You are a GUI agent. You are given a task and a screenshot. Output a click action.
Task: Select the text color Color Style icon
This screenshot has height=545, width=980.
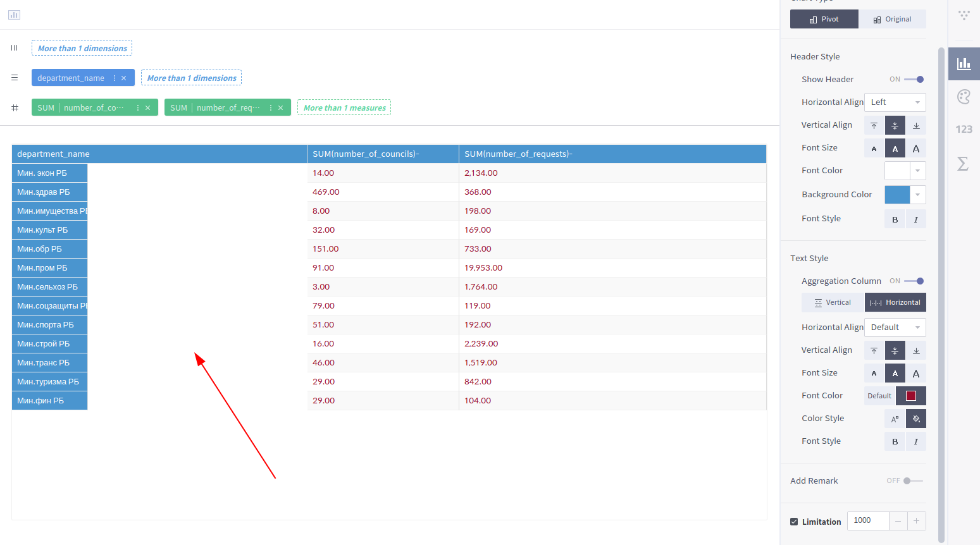(x=895, y=419)
